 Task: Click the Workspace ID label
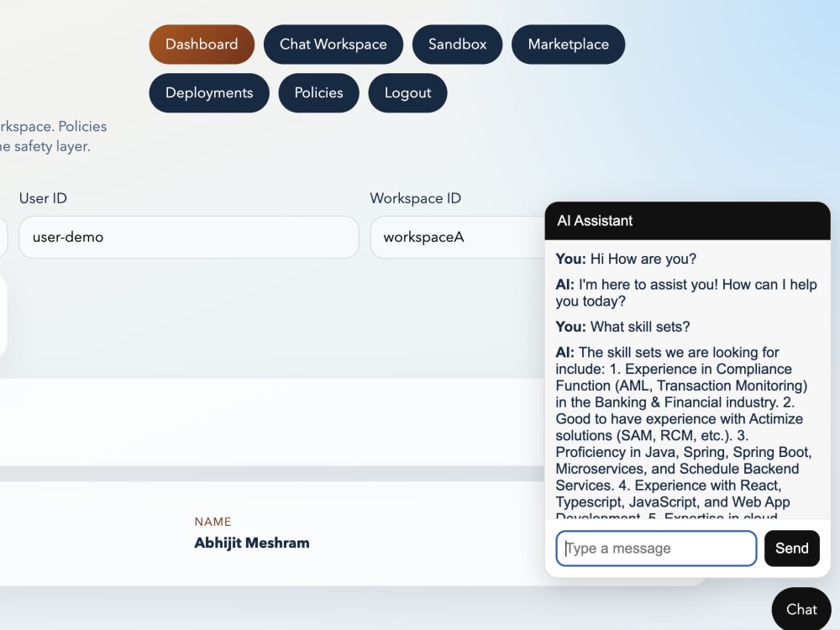coord(415,198)
